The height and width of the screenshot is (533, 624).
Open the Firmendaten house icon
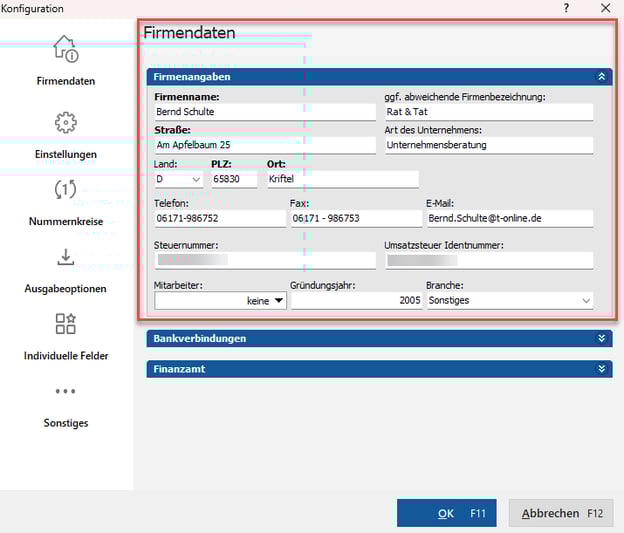click(x=66, y=49)
